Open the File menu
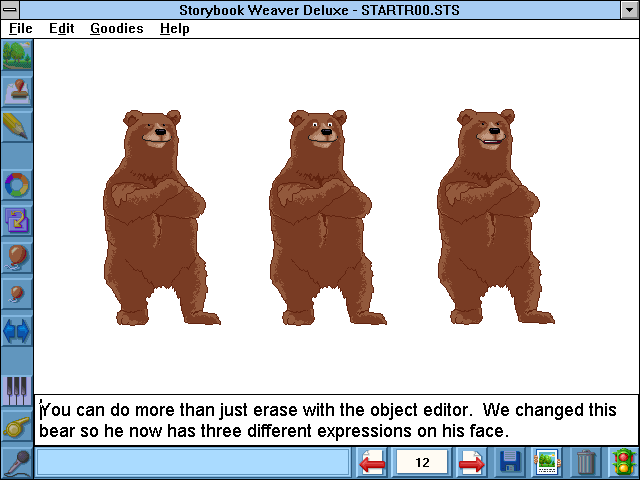The image size is (640, 480). pyautogui.click(x=20, y=29)
